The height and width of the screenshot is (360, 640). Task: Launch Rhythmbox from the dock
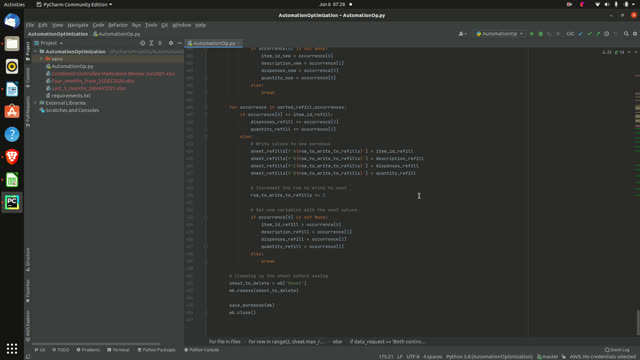tap(12, 66)
